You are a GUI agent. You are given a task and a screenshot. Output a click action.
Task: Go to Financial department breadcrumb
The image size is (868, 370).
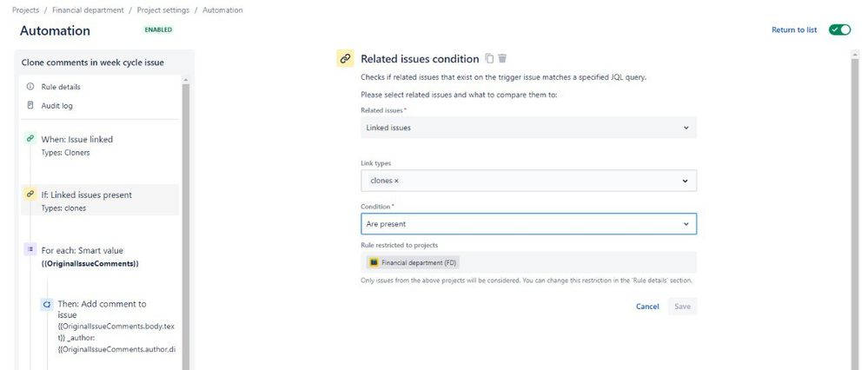click(x=88, y=10)
